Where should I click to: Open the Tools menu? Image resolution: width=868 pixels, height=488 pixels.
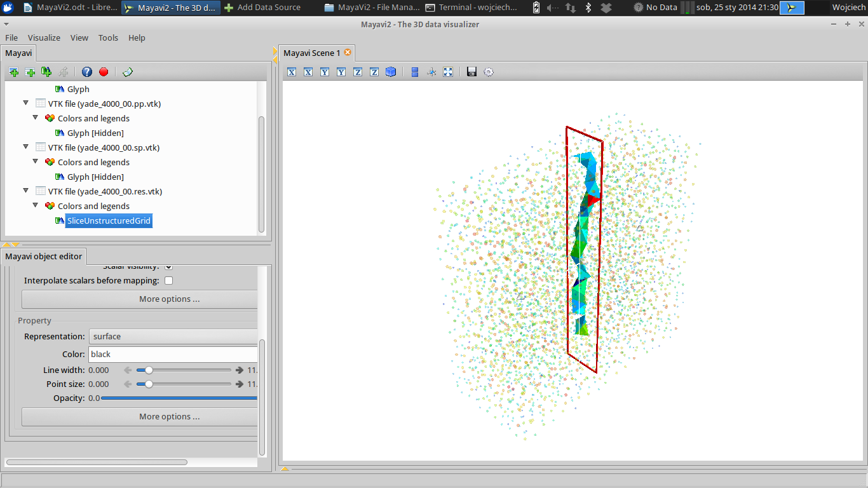pyautogui.click(x=108, y=37)
